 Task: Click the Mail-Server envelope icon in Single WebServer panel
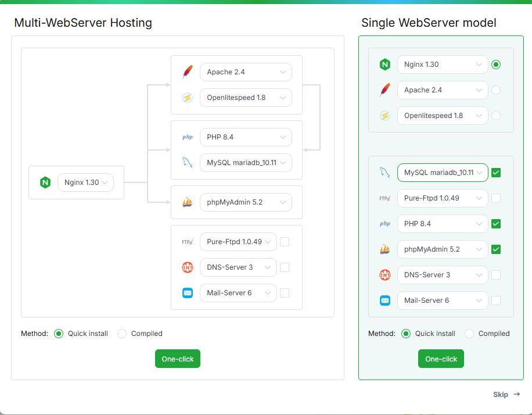click(x=385, y=300)
